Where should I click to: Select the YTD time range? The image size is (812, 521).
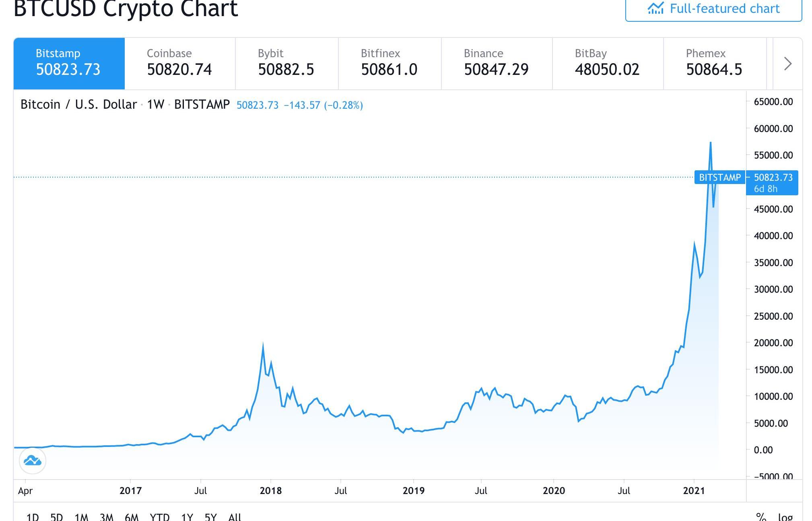pyautogui.click(x=159, y=517)
